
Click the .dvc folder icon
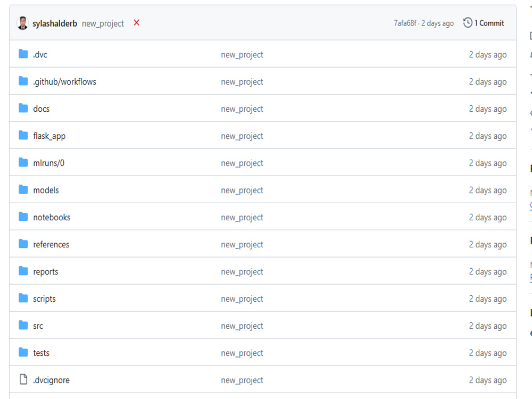coord(23,54)
